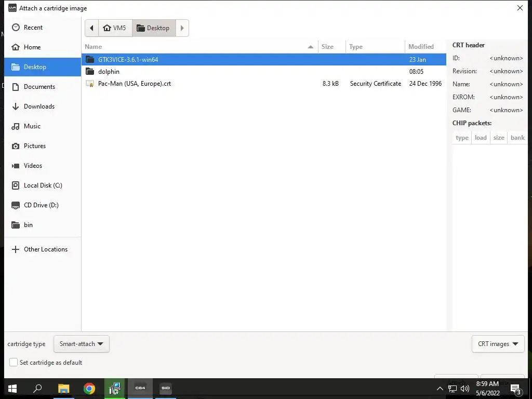Click the 24 Dec 1996 modified cell

[x=425, y=84]
